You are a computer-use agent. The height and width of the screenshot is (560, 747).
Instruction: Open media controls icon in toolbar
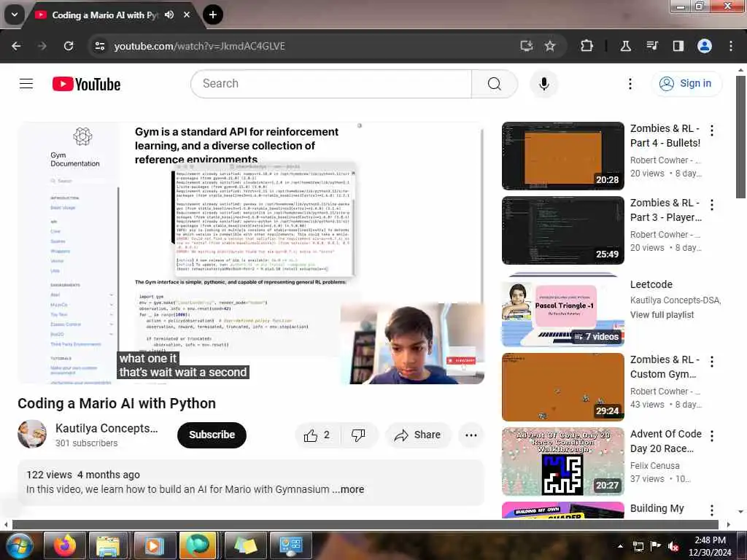coord(651,46)
